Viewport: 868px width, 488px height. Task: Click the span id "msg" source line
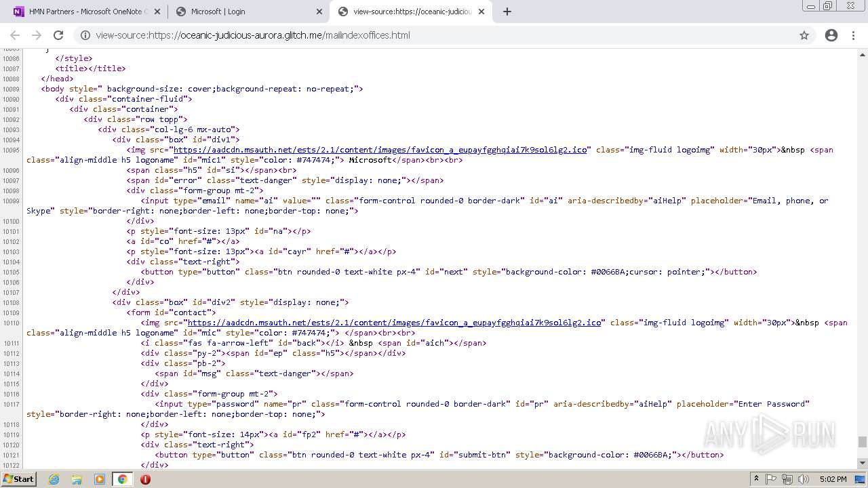(x=254, y=373)
